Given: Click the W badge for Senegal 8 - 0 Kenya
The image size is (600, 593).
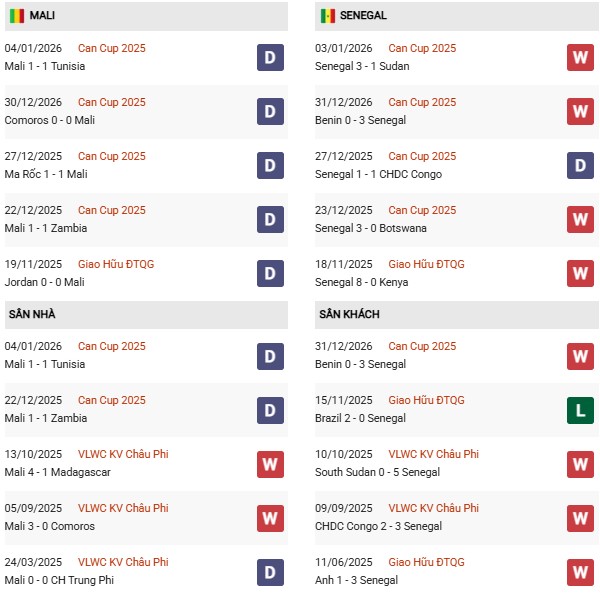Looking at the screenshot, I should click(580, 273).
